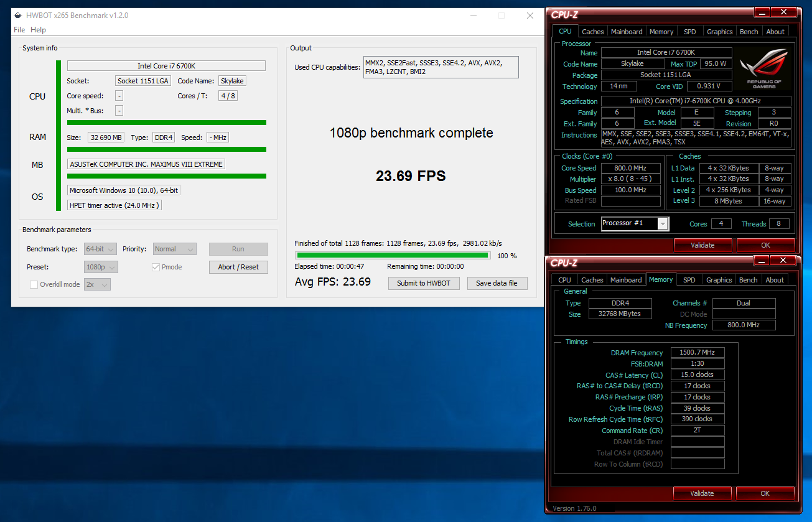
Task: Click the Run benchmark button
Action: (238, 249)
